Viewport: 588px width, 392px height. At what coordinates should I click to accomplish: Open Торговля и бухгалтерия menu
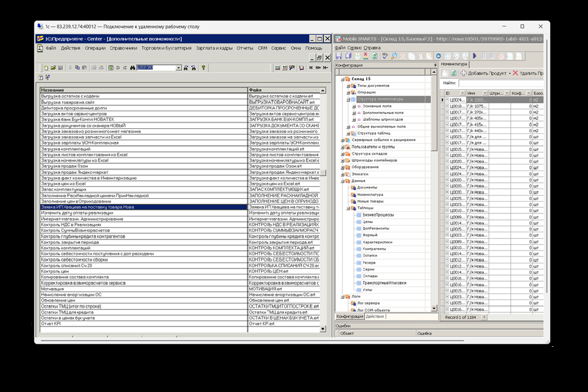(x=166, y=48)
